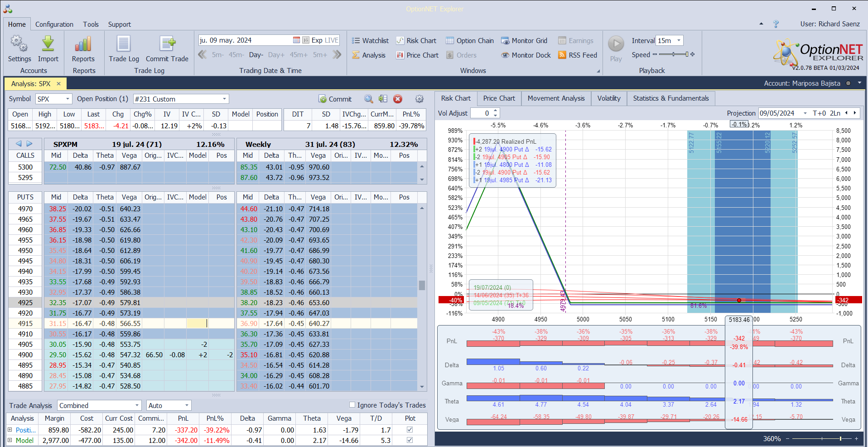868x447 pixels.
Task: Click the trading date input field
Action: (x=245, y=40)
